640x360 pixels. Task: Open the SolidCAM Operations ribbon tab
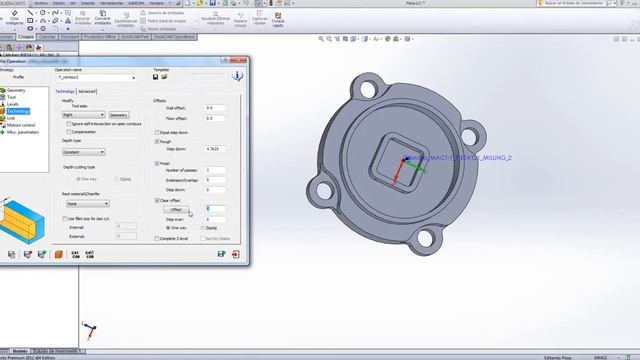174,37
